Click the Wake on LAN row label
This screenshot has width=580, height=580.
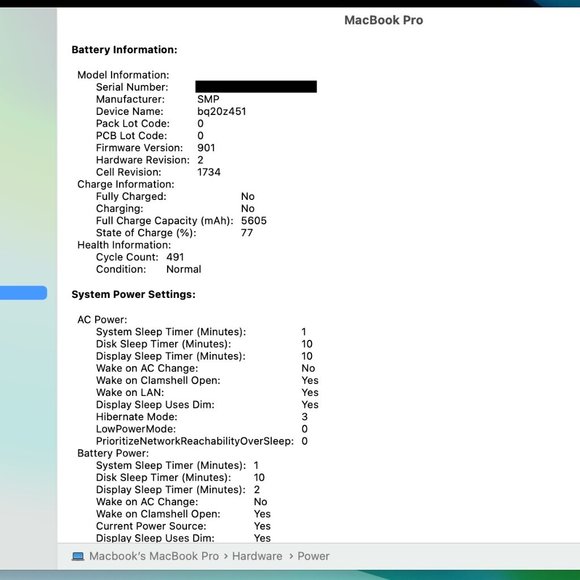click(130, 392)
